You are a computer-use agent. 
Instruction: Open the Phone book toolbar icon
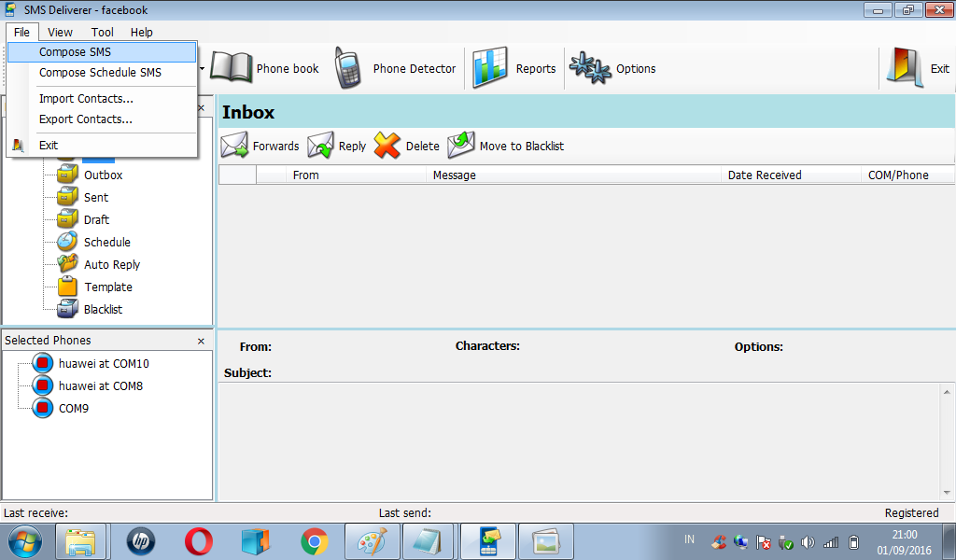click(x=232, y=67)
